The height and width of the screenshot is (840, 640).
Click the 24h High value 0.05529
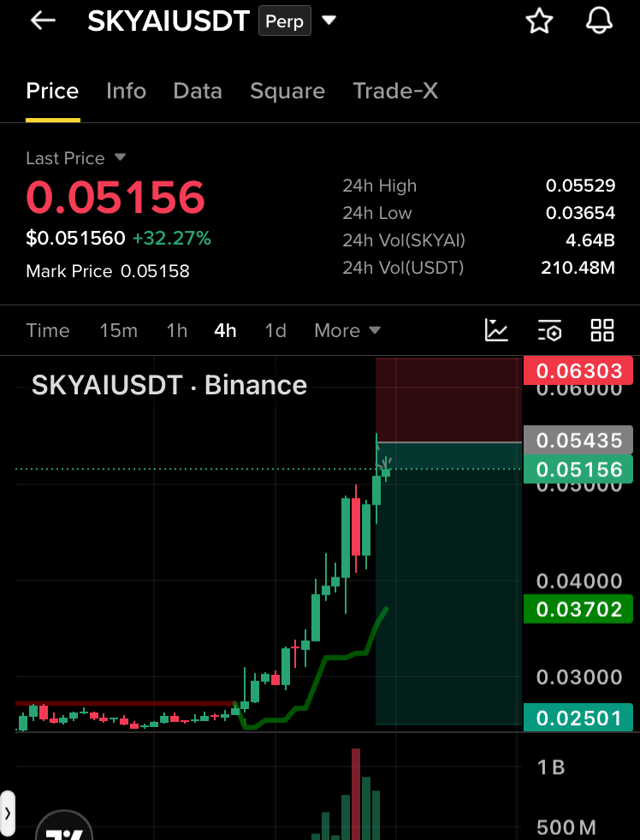[x=580, y=186]
